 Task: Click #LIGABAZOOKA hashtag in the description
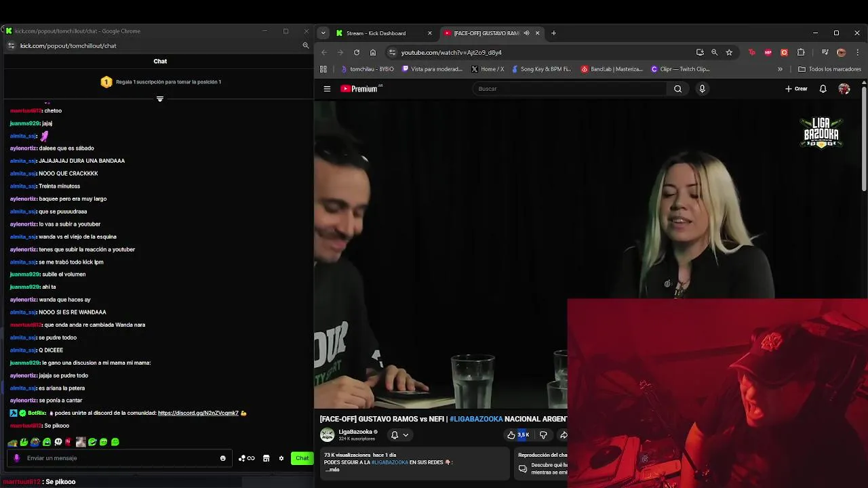click(x=390, y=462)
